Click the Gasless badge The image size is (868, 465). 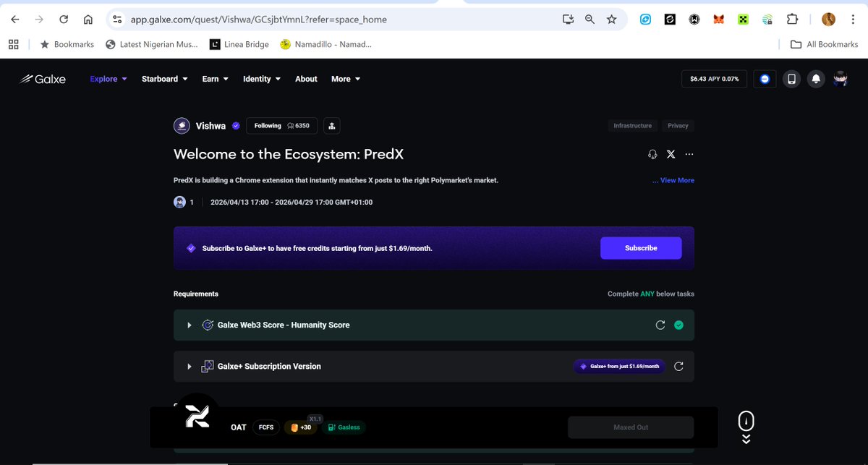(344, 427)
